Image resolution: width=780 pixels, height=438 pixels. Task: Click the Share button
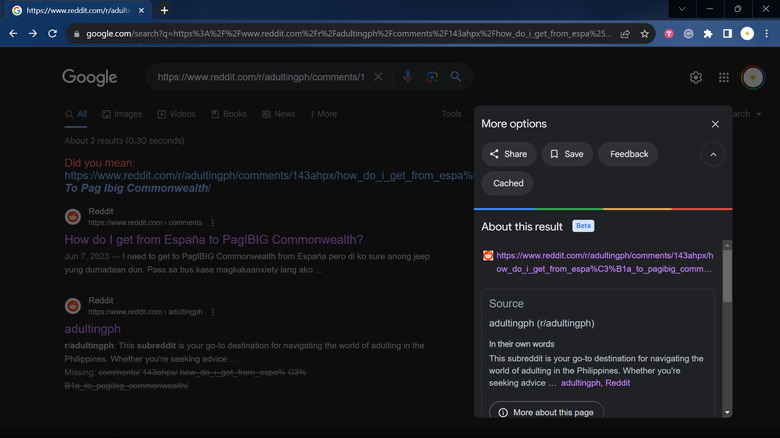tap(508, 154)
